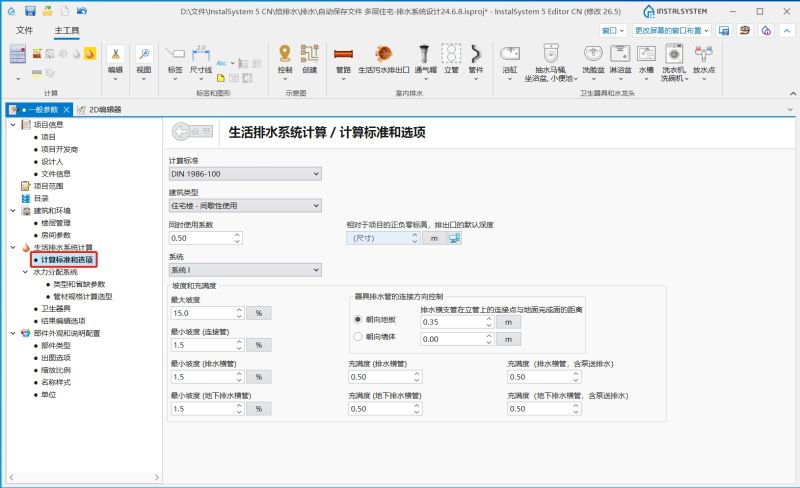This screenshot has width=800, height=488.
Task: Open the 视图 magnifier tool
Action: [144, 62]
